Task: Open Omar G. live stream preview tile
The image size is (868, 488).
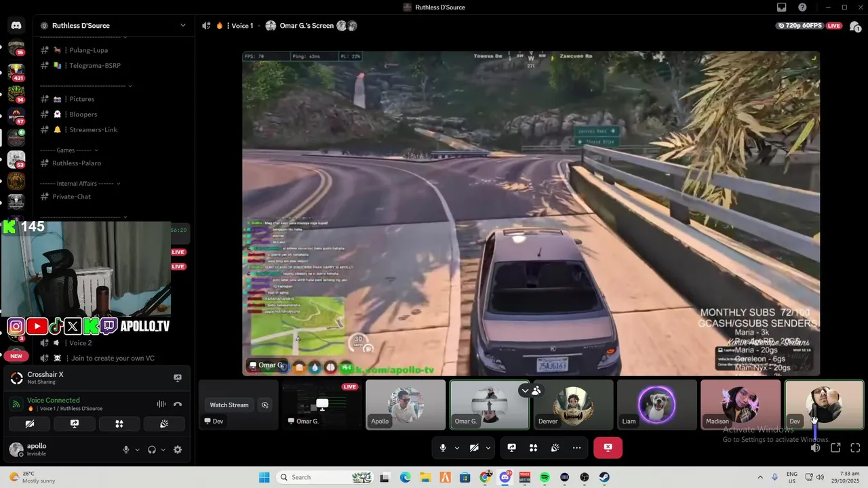Action: point(321,405)
